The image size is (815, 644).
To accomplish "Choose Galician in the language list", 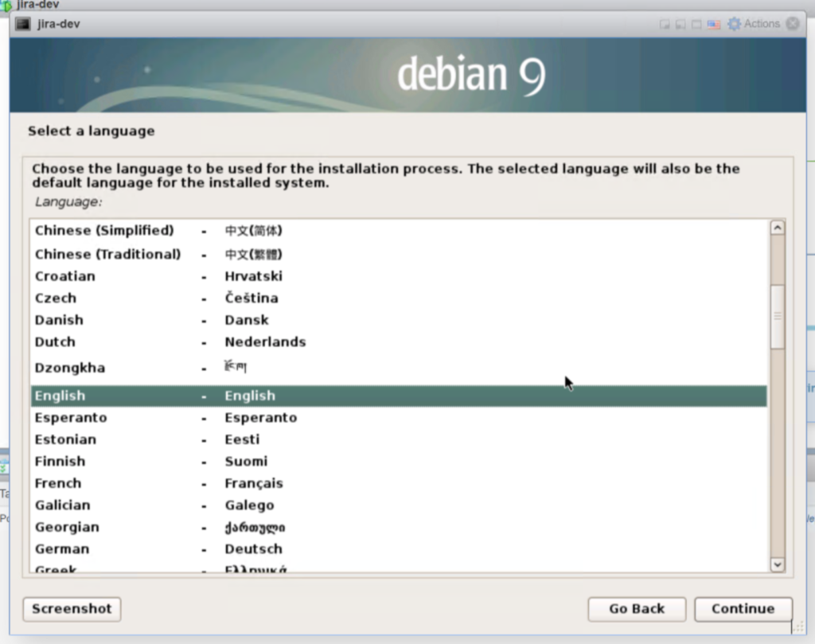I will coord(399,505).
